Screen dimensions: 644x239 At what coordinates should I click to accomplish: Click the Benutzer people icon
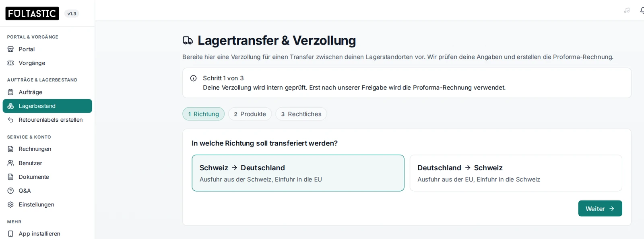(x=11, y=163)
